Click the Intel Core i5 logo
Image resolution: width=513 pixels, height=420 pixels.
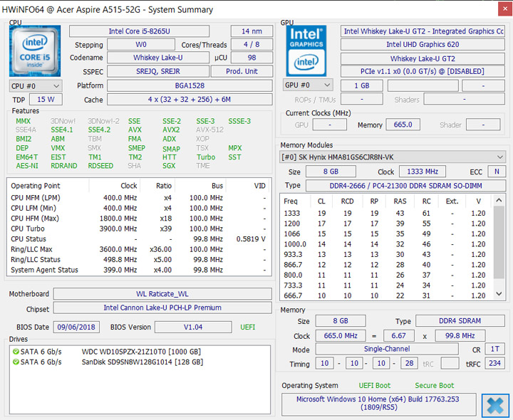34,51
